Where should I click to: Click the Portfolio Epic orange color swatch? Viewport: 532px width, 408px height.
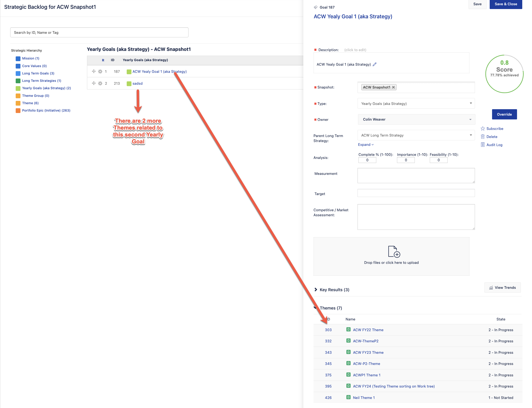coord(18,110)
